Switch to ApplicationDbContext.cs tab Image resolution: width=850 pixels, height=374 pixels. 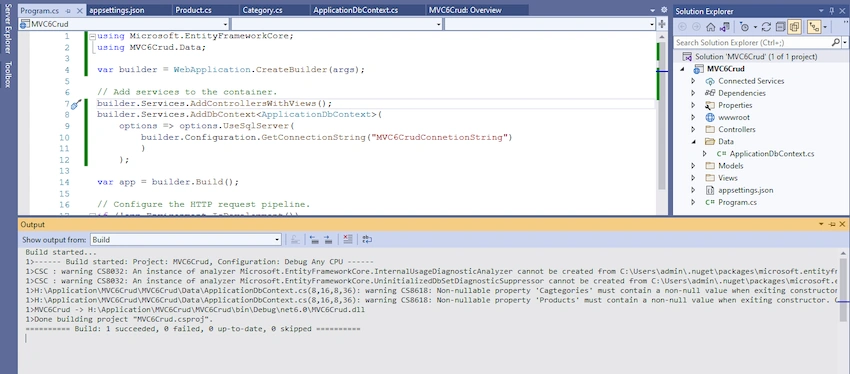tap(356, 10)
